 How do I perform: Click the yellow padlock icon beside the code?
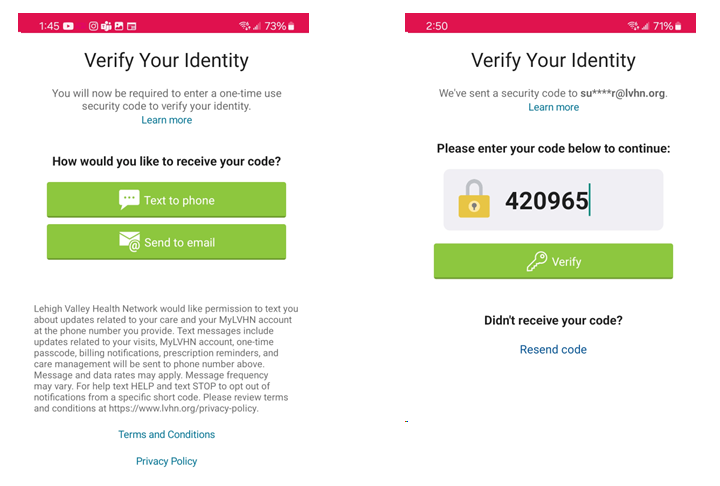pyautogui.click(x=474, y=200)
